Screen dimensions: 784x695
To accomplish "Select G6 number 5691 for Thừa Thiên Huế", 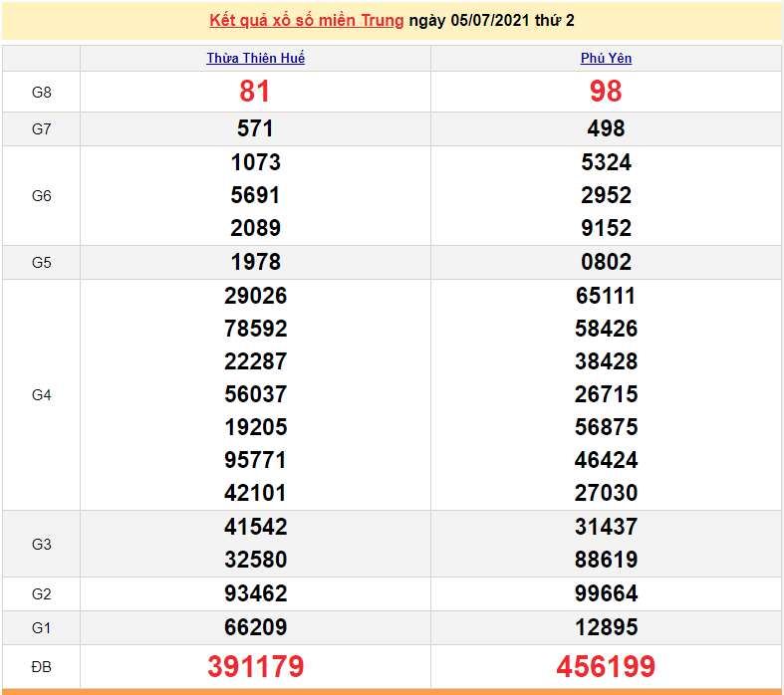I will point(255,195).
